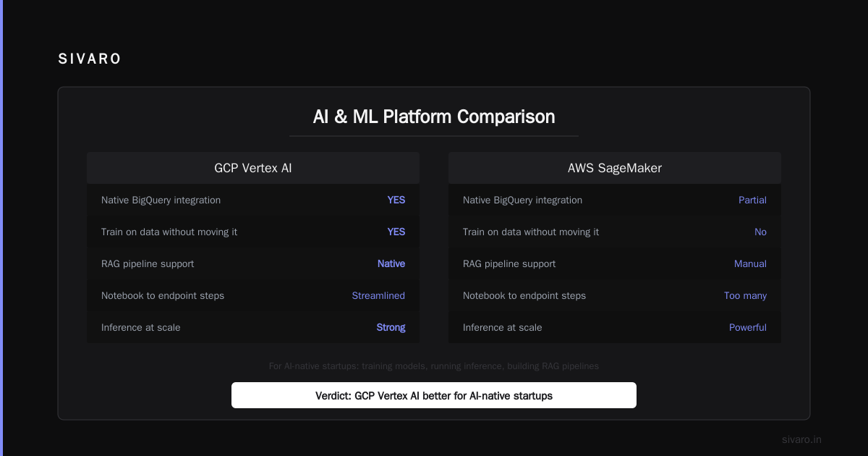Select the GCP Vertex AI column header
This screenshot has height=456, width=868.
tap(253, 168)
